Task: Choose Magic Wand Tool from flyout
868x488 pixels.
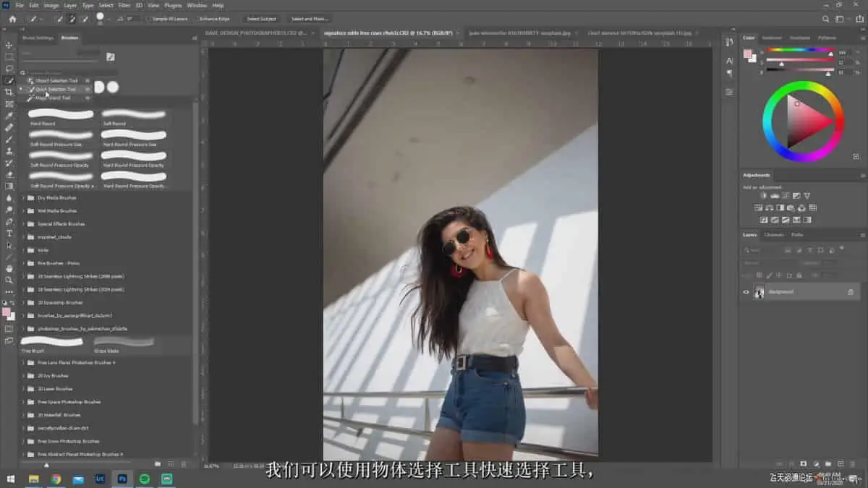Action: (53, 98)
